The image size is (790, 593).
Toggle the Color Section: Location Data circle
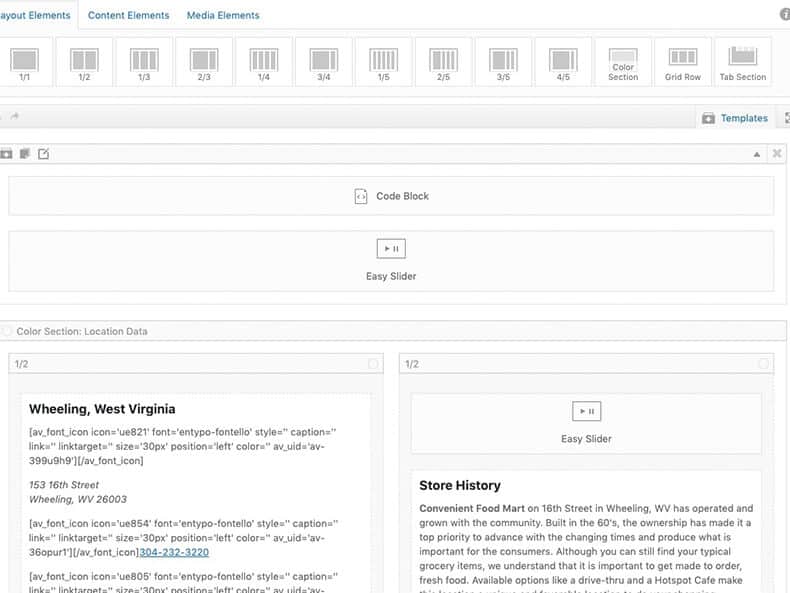point(8,331)
